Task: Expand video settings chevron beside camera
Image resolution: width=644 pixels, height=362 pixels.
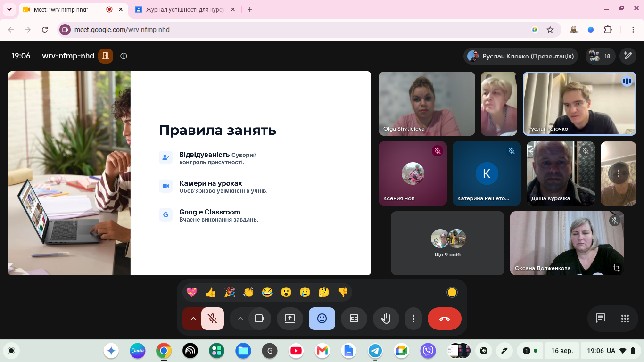Action: 240,319
